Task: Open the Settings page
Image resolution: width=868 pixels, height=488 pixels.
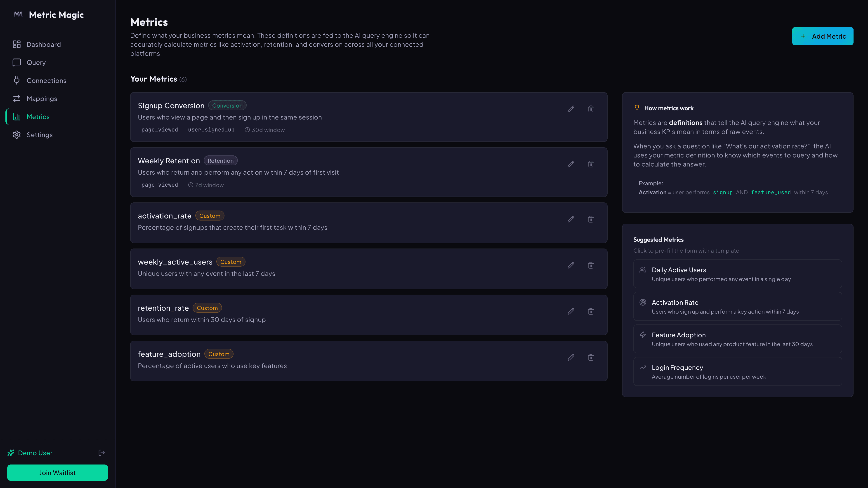Action: pos(39,135)
